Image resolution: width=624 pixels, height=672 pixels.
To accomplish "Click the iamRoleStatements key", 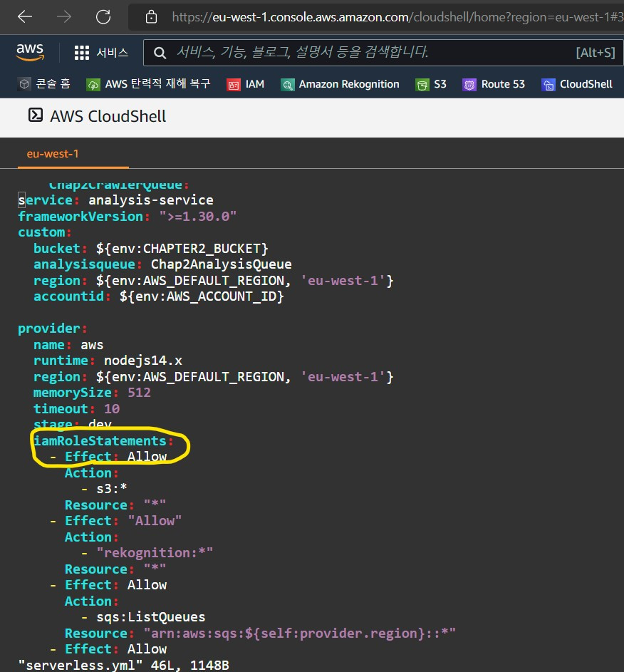I will [103, 441].
